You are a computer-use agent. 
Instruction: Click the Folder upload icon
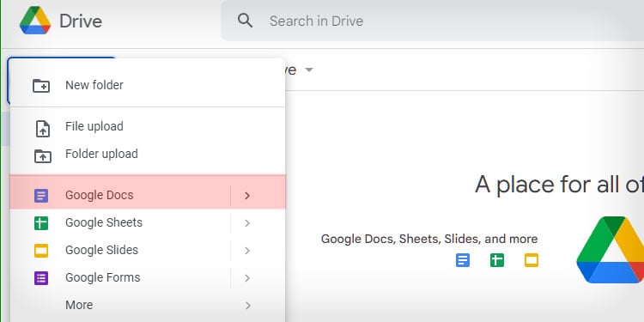pos(43,156)
